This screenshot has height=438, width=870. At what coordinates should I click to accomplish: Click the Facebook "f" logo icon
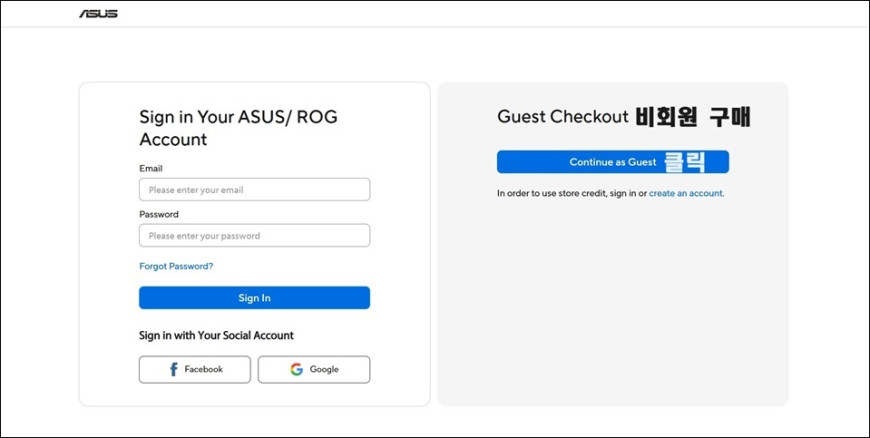tap(174, 370)
